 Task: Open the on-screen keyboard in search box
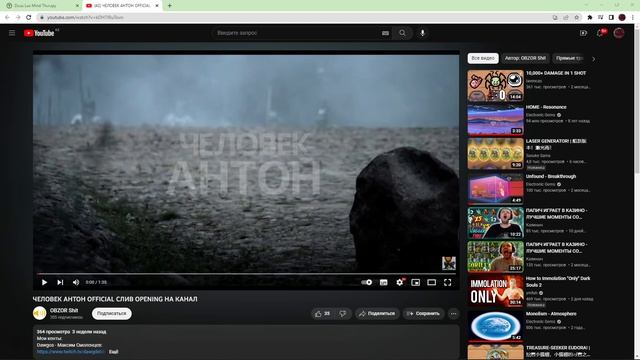pyautogui.click(x=385, y=33)
